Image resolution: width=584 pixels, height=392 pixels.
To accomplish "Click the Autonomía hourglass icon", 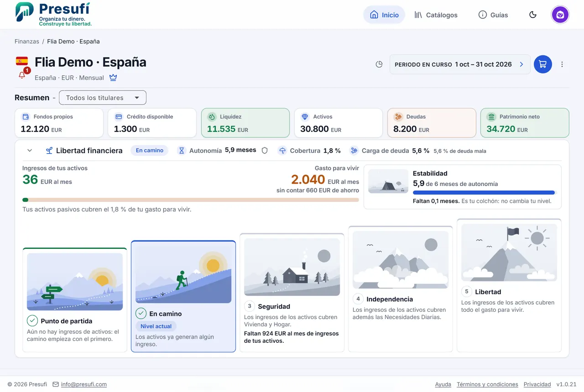I will tap(182, 150).
